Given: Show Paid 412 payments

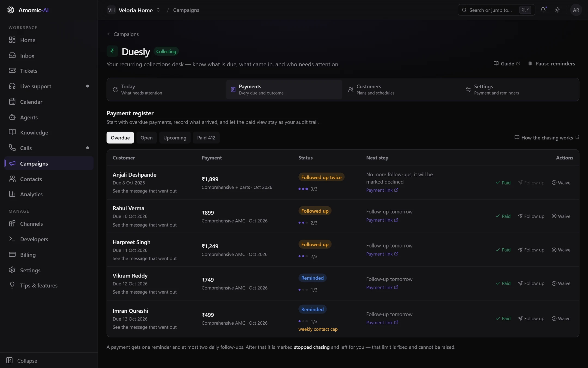Looking at the screenshot, I should [206, 138].
